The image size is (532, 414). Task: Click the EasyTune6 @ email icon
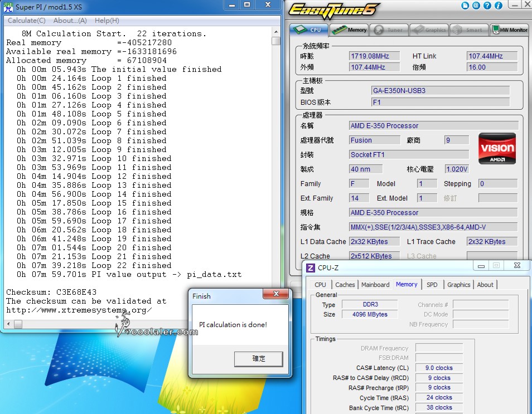pos(476,6)
